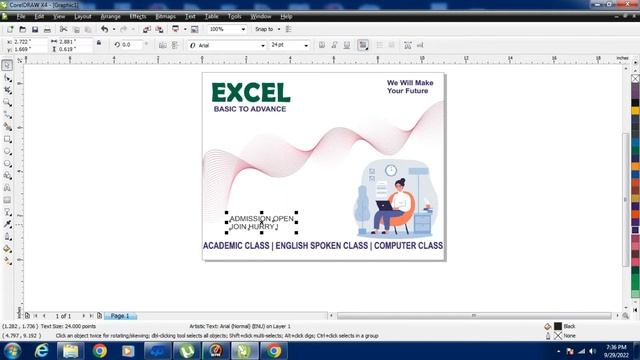Open the Edit Text button

420,45
